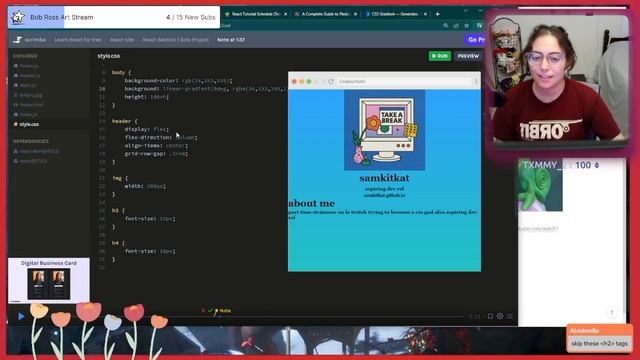This screenshot has height=360, width=640.
Task: Click the purple Go Pro button
Action: pyautogui.click(x=476, y=40)
